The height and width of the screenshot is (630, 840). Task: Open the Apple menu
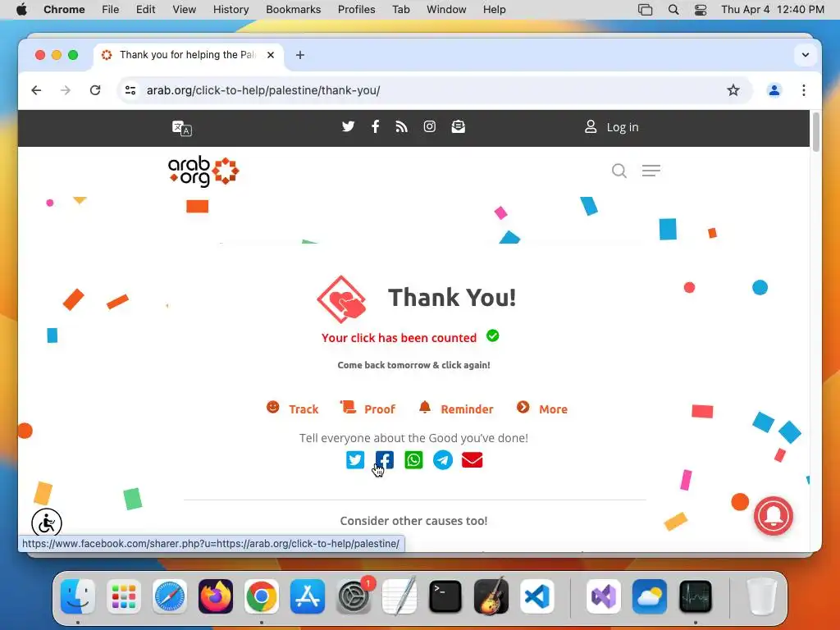click(21, 9)
